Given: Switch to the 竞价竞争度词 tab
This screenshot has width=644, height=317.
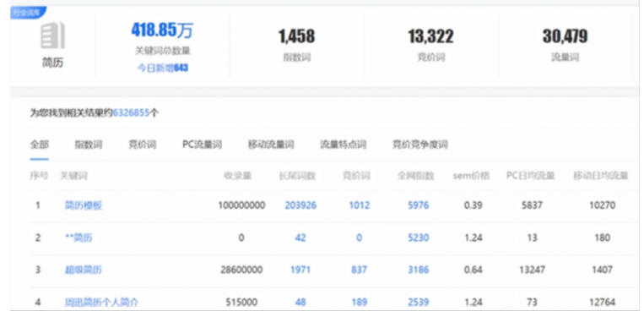Looking at the screenshot, I should click(419, 145).
